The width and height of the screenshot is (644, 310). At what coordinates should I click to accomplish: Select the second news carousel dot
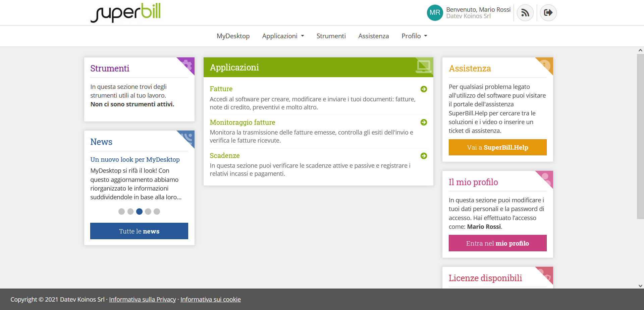[x=130, y=211]
